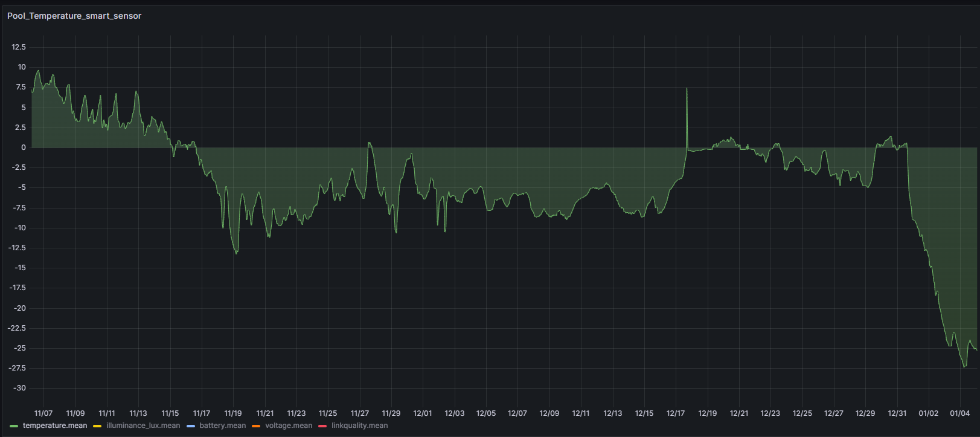980x437 pixels.
Task: Click the -27.5 y-axis value label
Action: (17, 368)
